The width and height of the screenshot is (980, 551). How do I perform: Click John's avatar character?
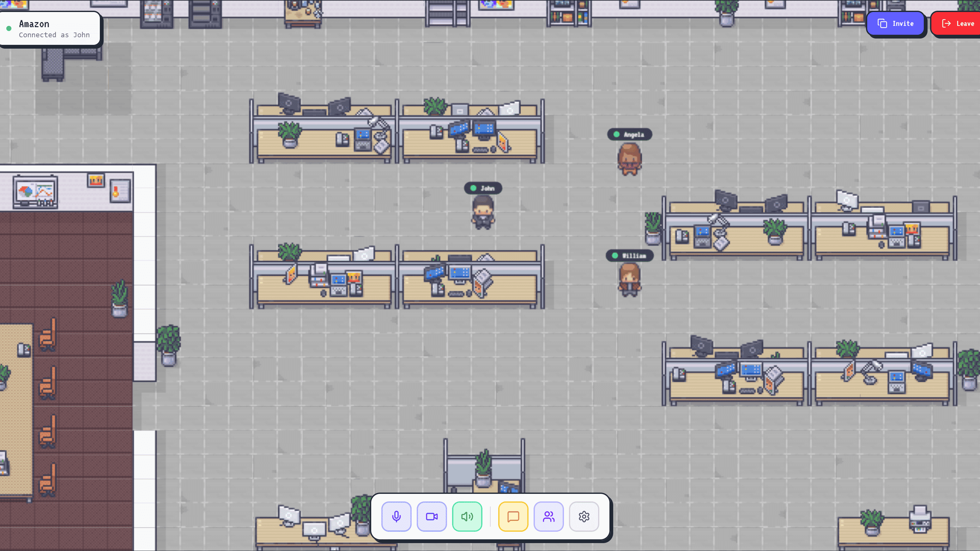[483, 212]
